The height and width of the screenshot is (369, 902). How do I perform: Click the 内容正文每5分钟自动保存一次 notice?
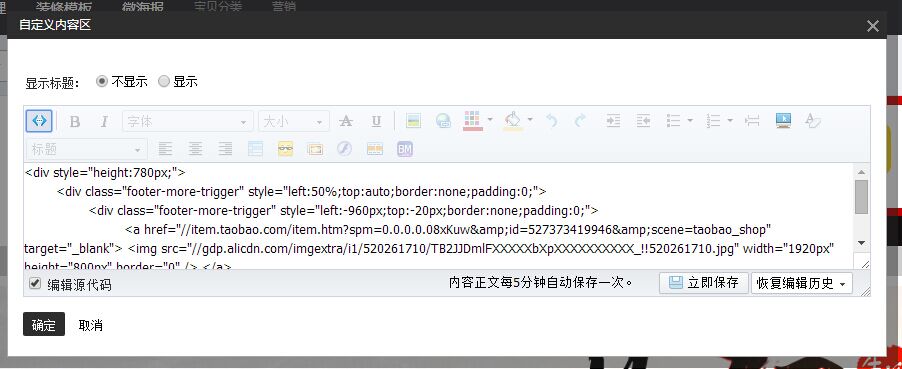point(541,283)
